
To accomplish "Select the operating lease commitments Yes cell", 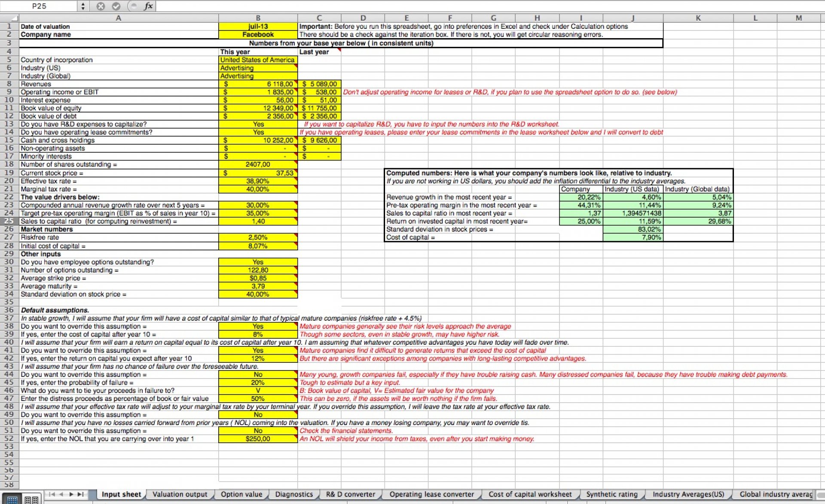I will click(x=258, y=132).
